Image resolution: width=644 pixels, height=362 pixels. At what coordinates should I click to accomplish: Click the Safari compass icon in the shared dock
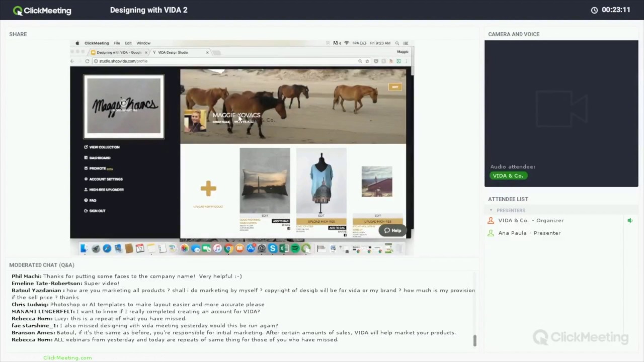click(x=107, y=248)
